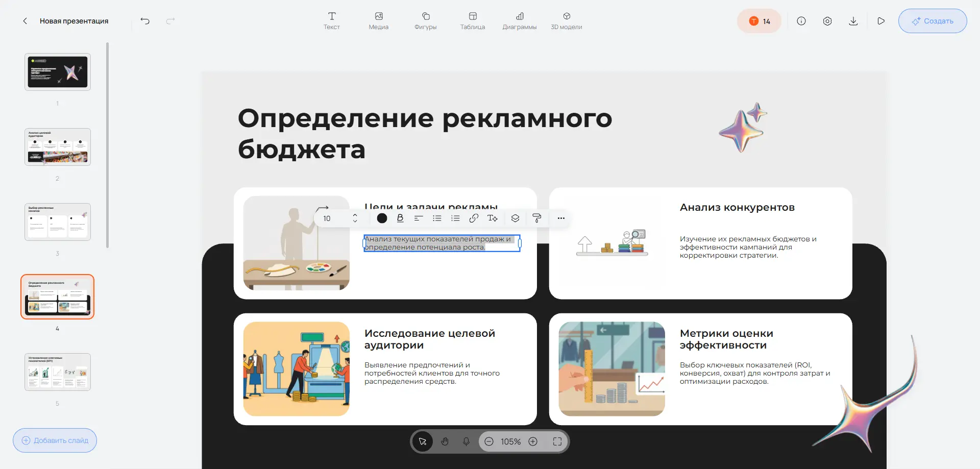This screenshot has height=469, width=980.
Task: Start slideshow playback
Action: [881, 21]
